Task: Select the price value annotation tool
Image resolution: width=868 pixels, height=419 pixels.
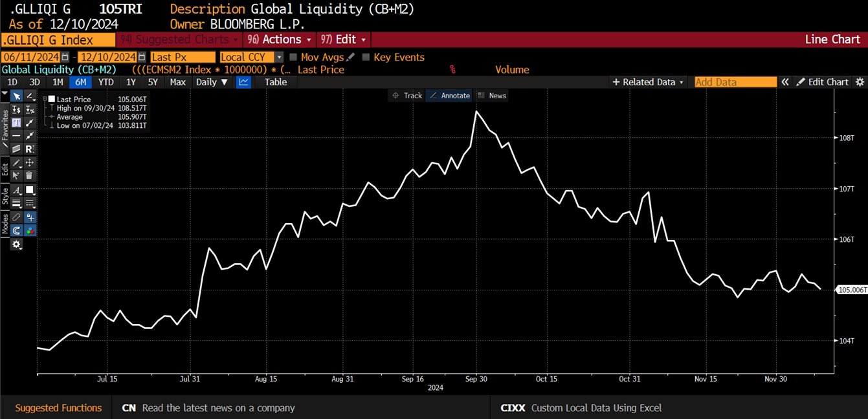Action: [x=16, y=111]
